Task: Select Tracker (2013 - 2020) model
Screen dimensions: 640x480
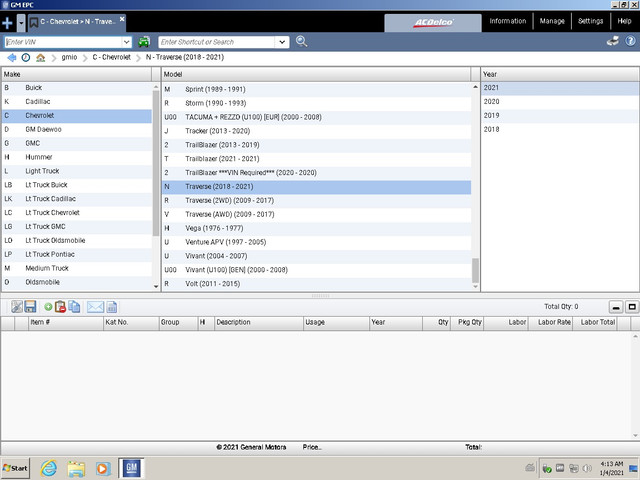Action: pos(316,131)
